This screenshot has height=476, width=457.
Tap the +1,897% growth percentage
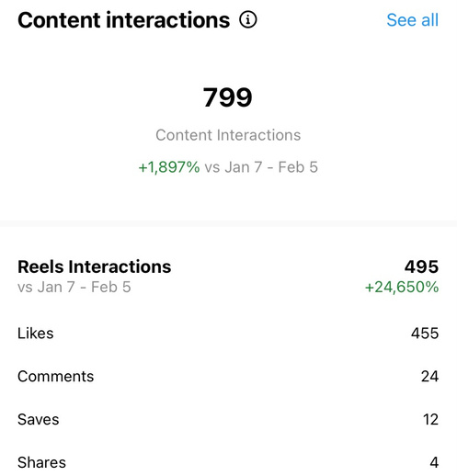pyautogui.click(x=169, y=167)
